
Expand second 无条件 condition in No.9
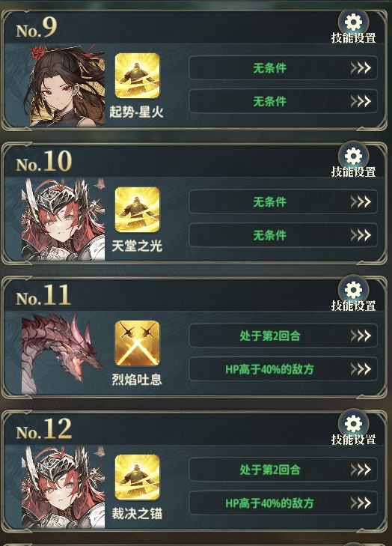(283, 101)
